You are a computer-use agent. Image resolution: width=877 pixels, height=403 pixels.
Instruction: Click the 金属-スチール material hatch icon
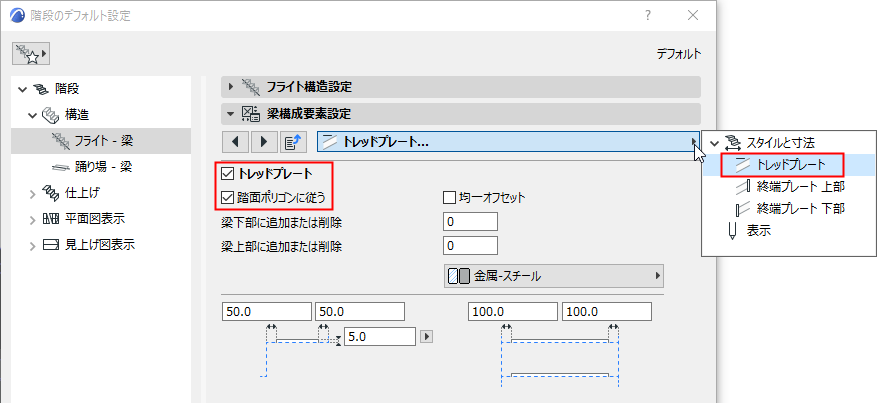(459, 276)
